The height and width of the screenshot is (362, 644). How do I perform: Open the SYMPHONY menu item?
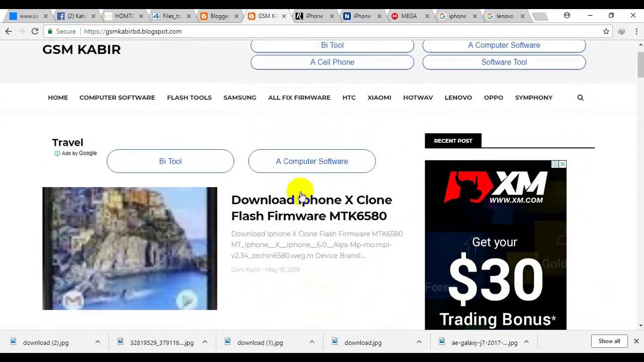pos(534,98)
